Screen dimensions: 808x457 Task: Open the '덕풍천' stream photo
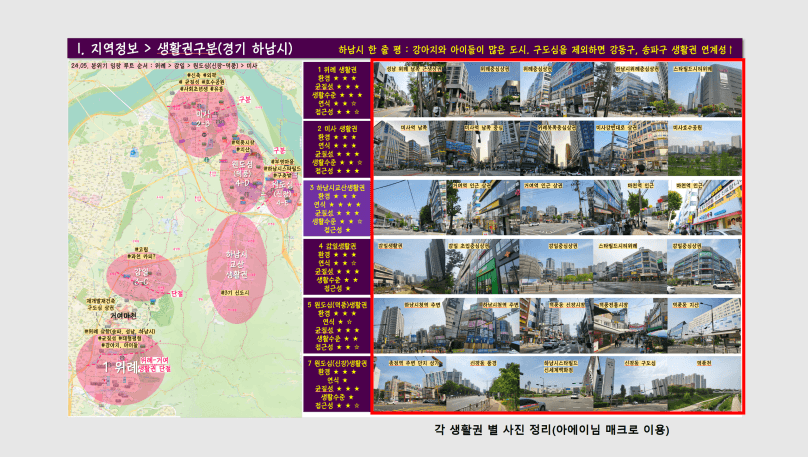pos(705,384)
